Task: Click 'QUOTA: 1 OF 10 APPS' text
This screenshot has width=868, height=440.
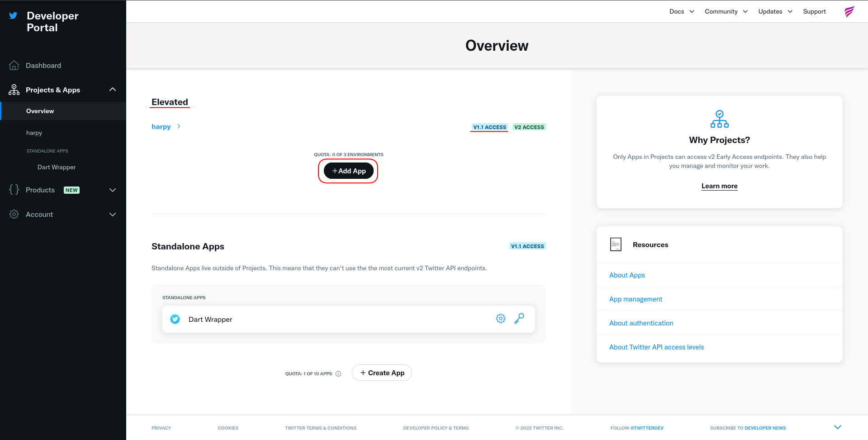Action: (x=308, y=373)
